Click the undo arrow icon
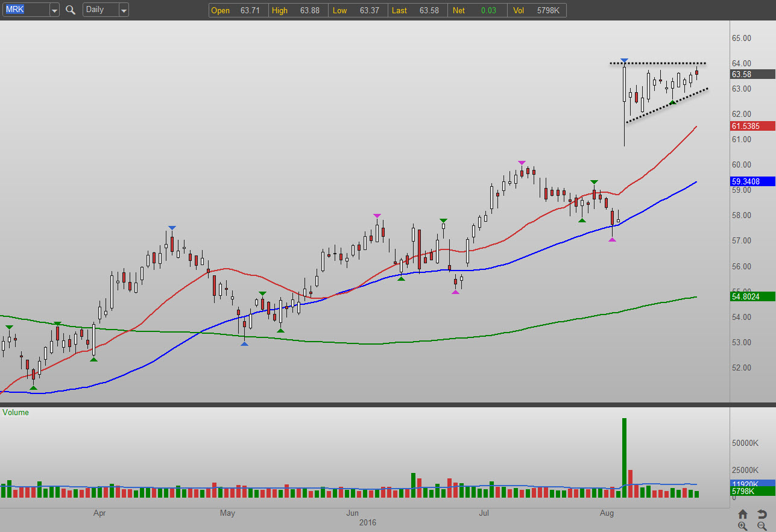Screen dimensions: 776x532 coord(762,514)
